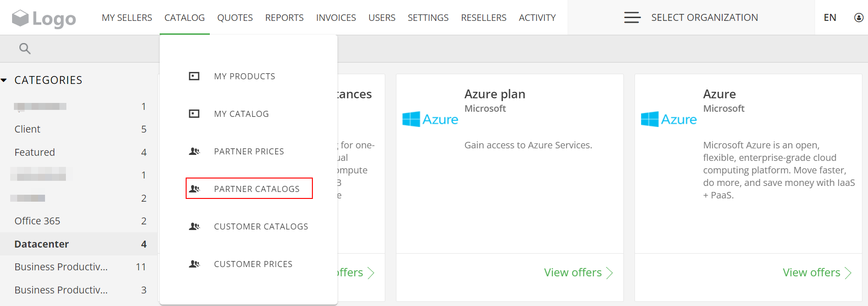
Task: Click View offers on Azure card
Action: click(x=817, y=273)
